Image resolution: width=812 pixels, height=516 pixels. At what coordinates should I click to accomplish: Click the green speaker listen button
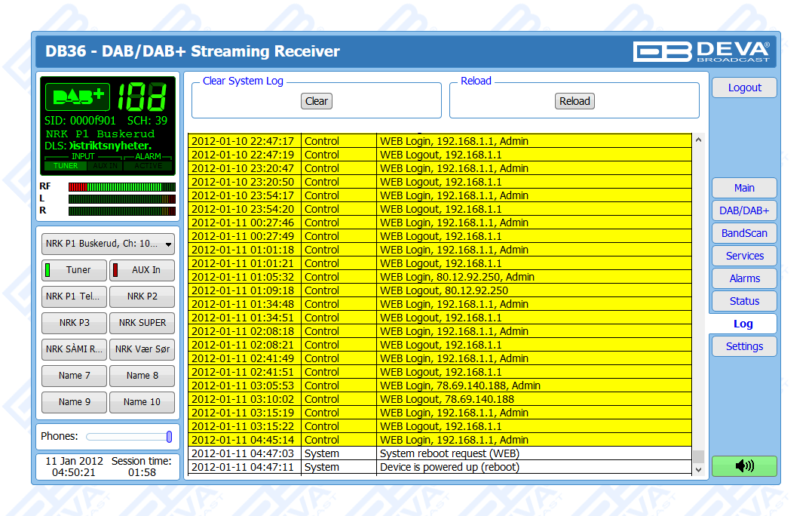744,466
